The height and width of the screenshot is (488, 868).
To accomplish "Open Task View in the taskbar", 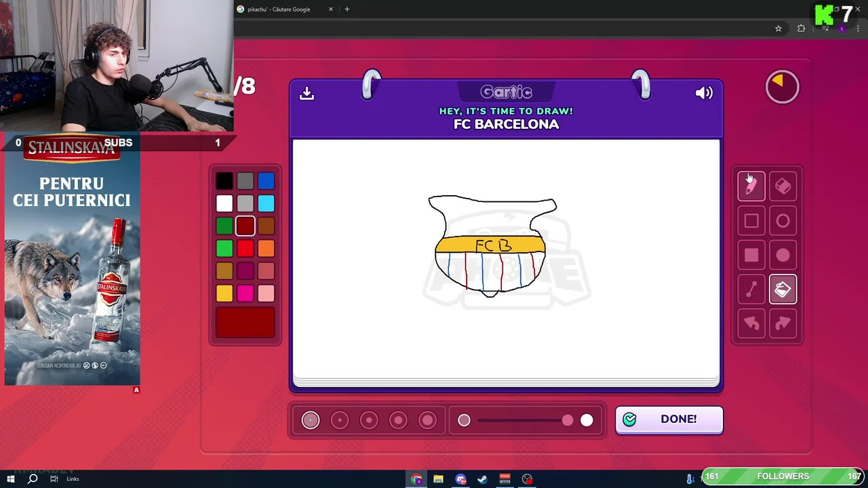I will pyautogui.click(x=54, y=479).
